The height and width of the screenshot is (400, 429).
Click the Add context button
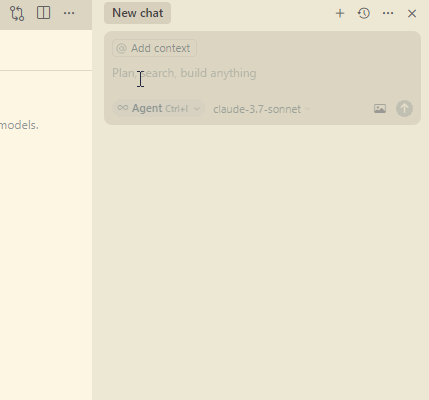click(x=154, y=48)
